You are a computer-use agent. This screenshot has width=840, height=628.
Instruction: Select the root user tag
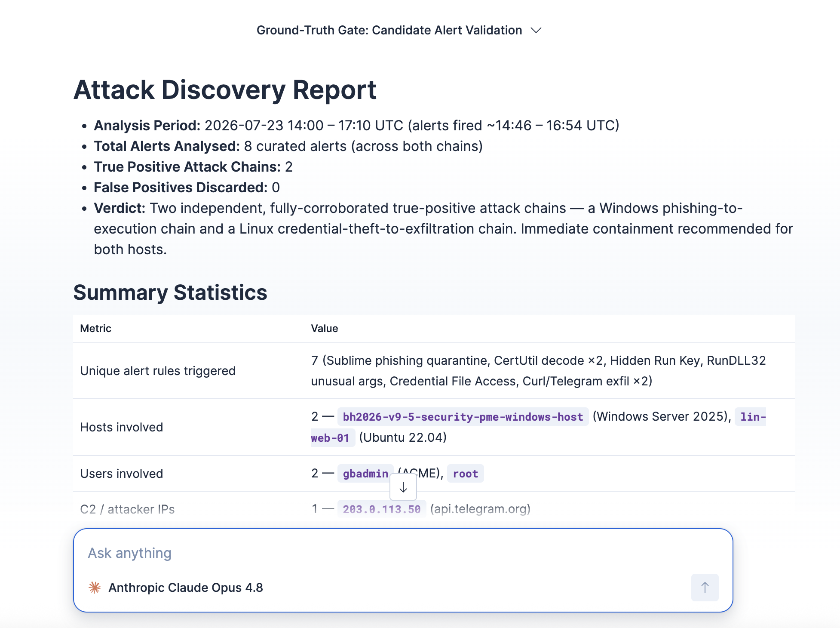pyautogui.click(x=466, y=474)
